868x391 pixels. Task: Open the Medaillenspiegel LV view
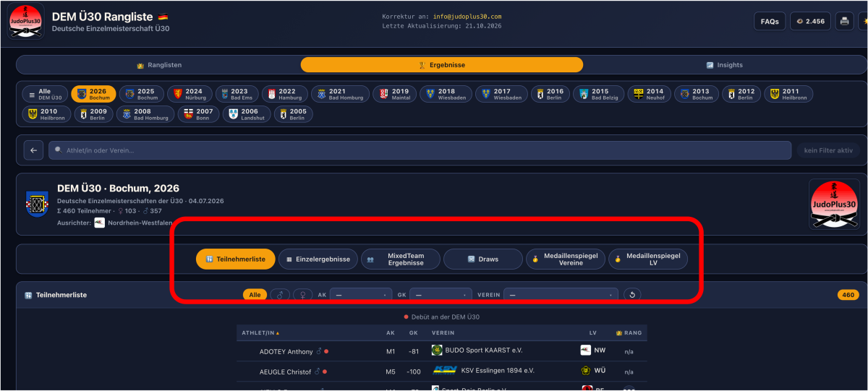(648, 259)
